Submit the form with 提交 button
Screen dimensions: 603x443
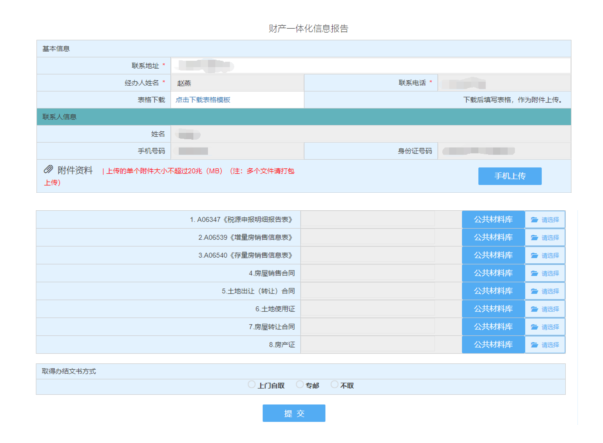click(x=293, y=413)
